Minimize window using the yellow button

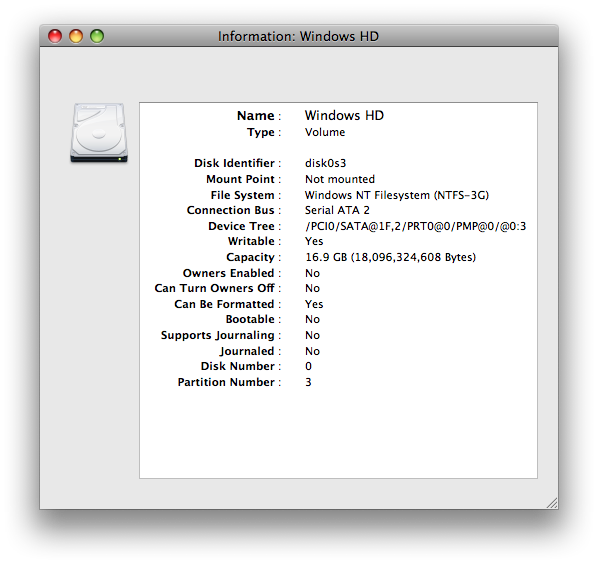(x=76, y=36)
